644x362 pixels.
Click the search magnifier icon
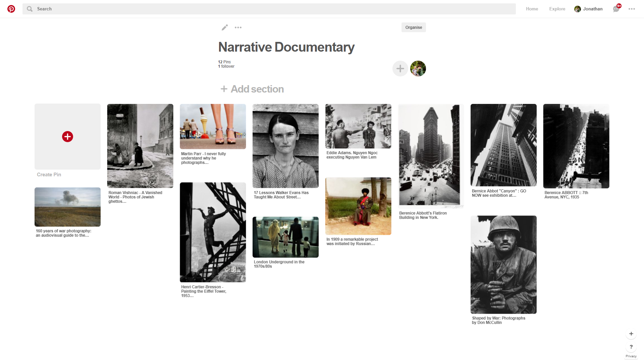point(30,9)
